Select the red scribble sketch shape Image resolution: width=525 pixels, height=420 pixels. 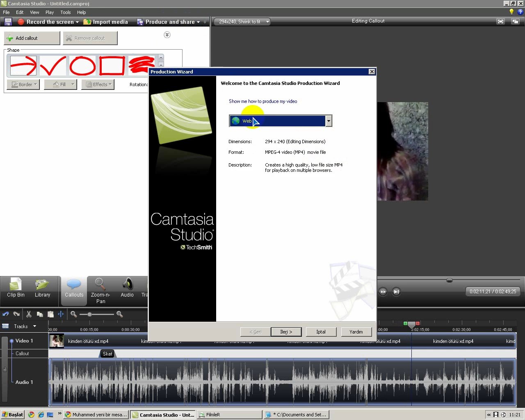[x=142, y=66]
